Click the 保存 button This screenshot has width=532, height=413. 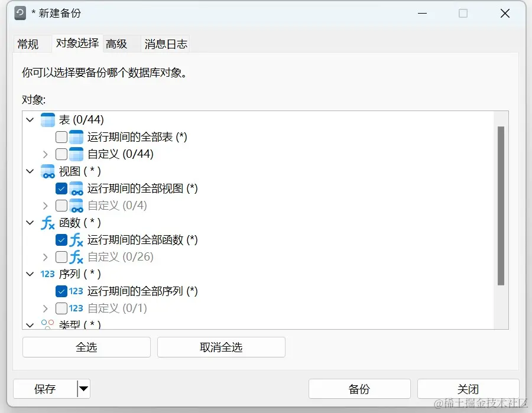(x=45, y=389)
